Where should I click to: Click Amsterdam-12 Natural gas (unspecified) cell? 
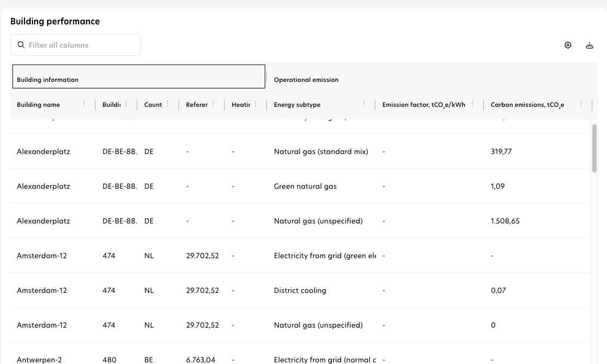click(x=318, y=325)
